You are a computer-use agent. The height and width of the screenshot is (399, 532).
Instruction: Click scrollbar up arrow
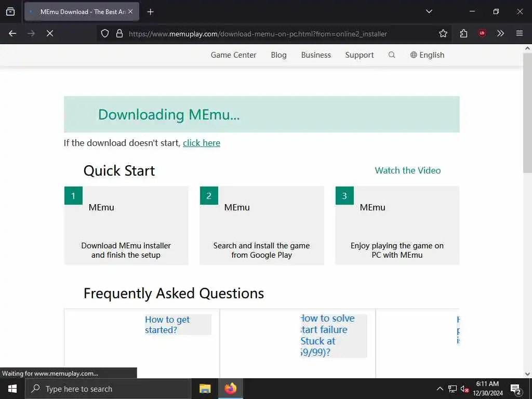(527, 48)
